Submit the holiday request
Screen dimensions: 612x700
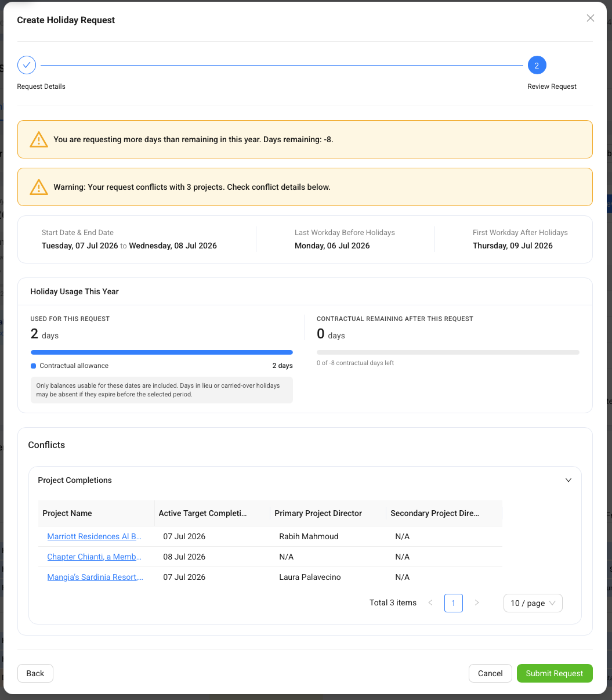tap(555, 673)
